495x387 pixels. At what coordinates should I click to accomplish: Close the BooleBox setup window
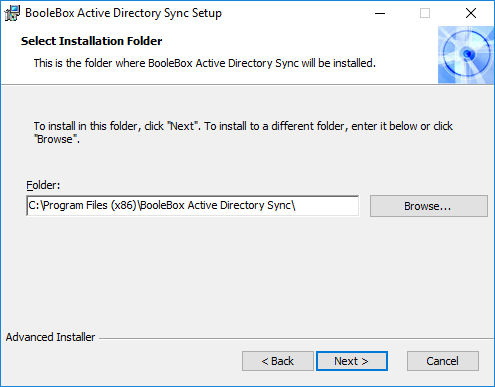(x=471, y=13)
